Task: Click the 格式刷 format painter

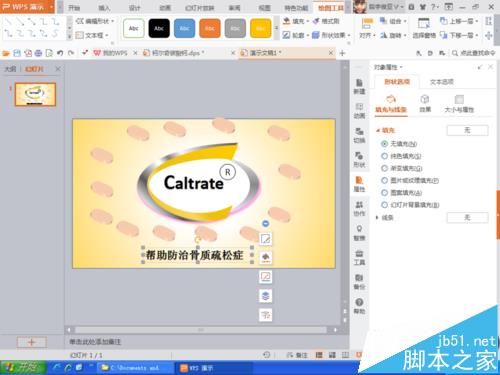Action: point(326,21)
